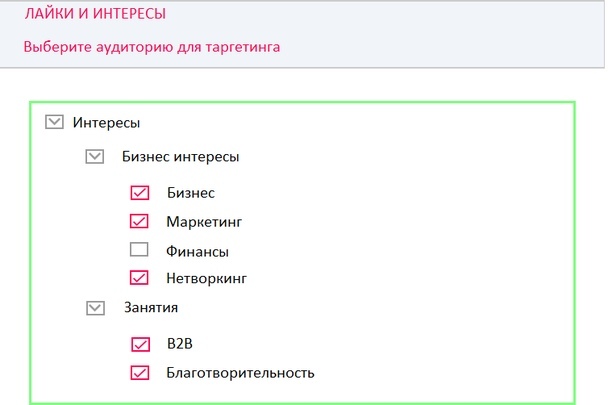Disable the Благотворительность checkbox
The image size is (608, 405).
click(x=140, y=373)
